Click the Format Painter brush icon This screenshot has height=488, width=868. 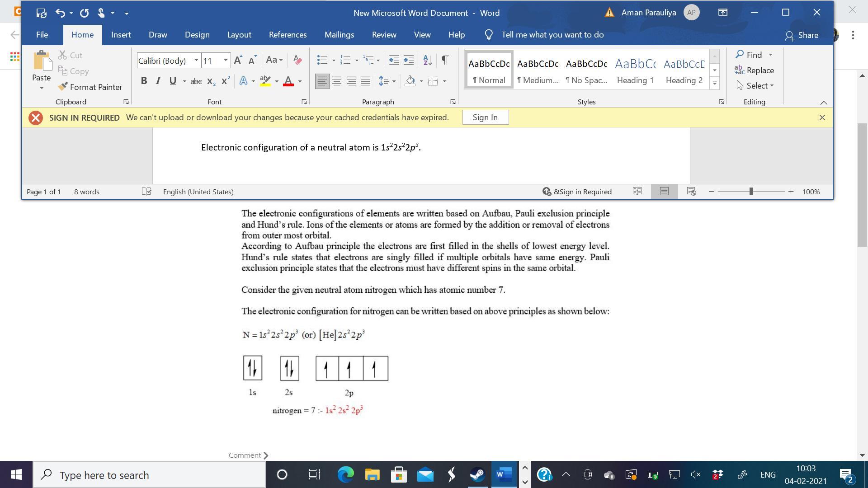tap(63, 87)
